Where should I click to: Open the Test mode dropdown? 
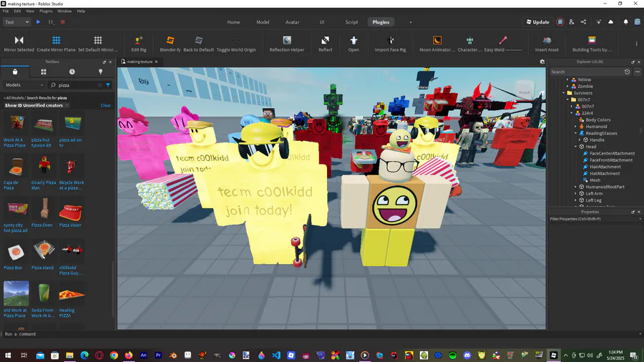pos(16,22)
